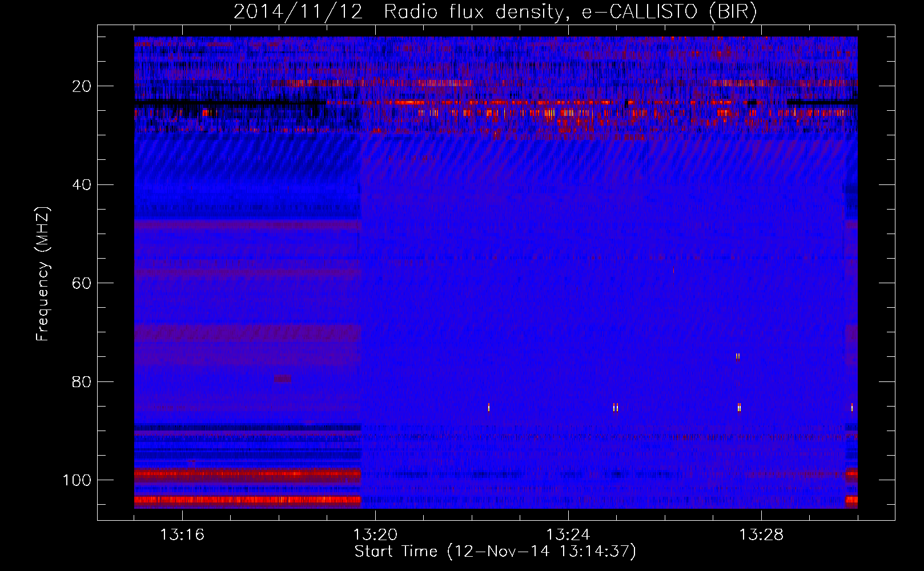Click the 'Start Time (12-Nov-14 13:14:37)' axis label
This screenshot has width=924, height=571.
495,552
